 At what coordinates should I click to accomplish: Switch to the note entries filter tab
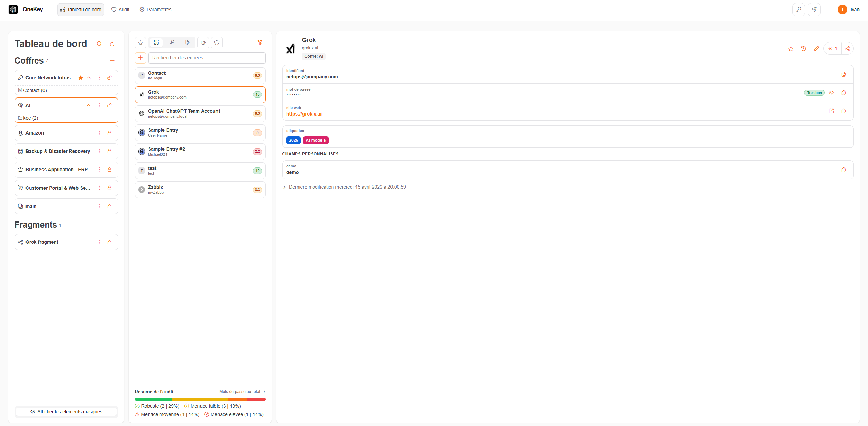click(x=187, y=42)
